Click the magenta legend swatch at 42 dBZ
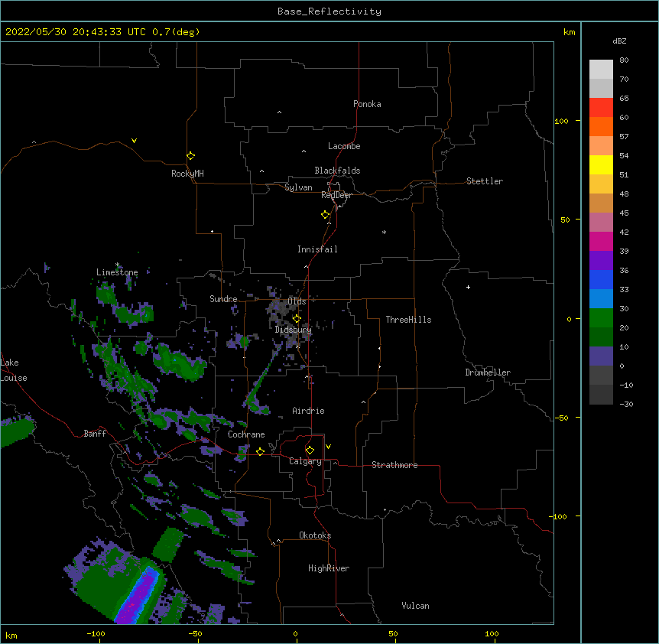 tap(601, 241)
